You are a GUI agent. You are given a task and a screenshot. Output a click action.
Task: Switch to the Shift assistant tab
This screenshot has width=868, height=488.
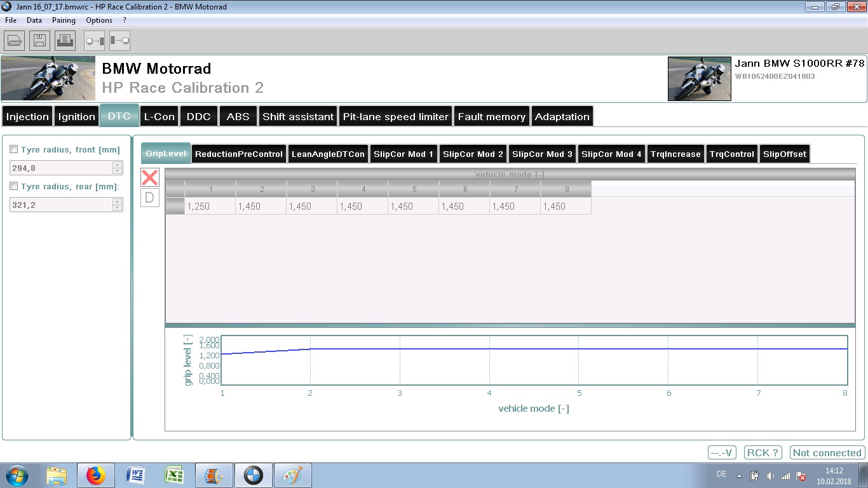pos(298,117)
